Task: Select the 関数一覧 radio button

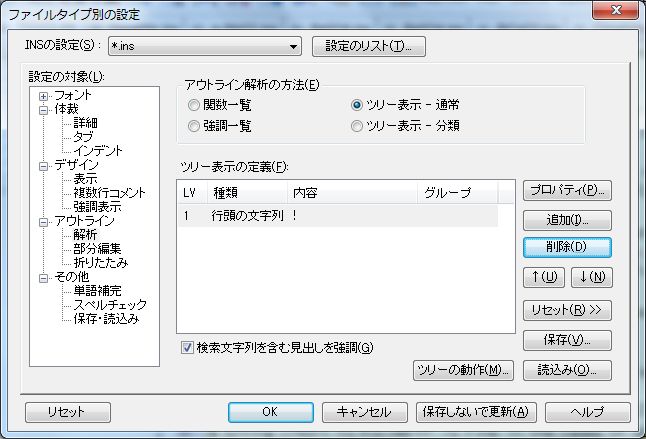Action: pos(194,105)
